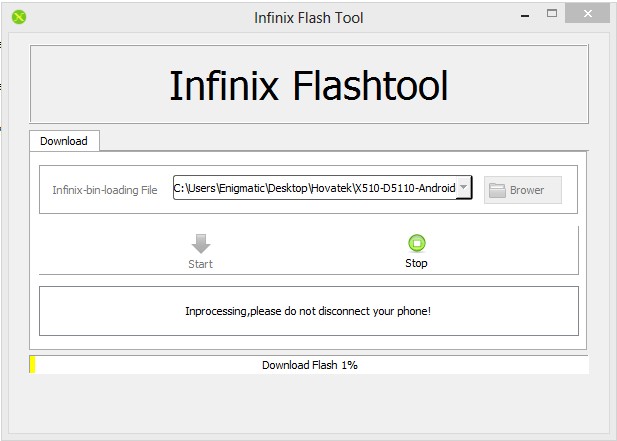Click the Brower folder button
This screenshot has width=617, height=441.
523,190
